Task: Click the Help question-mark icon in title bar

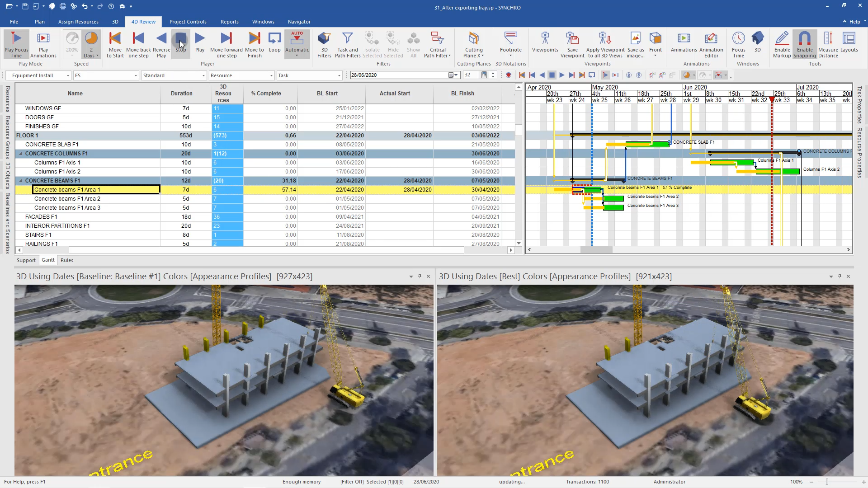Action: [111, 6]
